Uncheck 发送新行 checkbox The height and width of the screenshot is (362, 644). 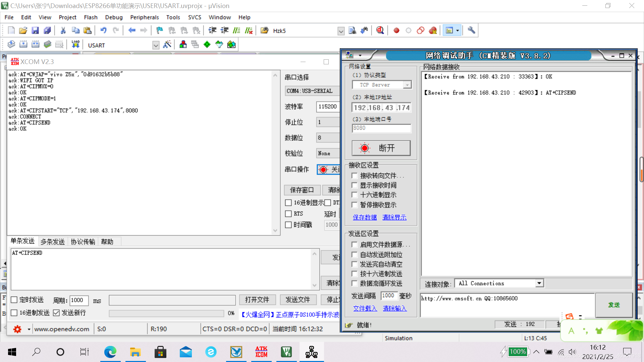coord(56,313)
